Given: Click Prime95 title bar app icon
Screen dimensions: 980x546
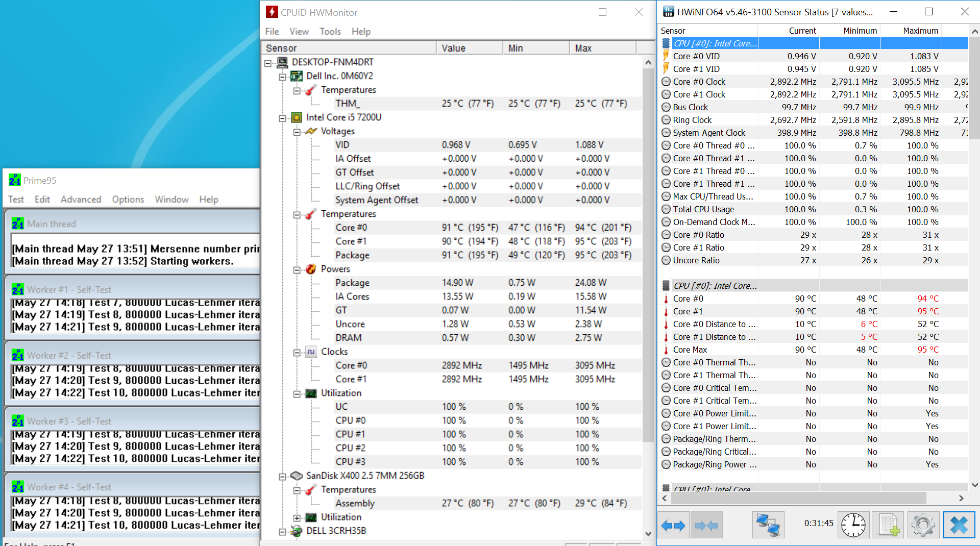Looking at the screenshot, I should pyautogui.click(x=15, y=180).
